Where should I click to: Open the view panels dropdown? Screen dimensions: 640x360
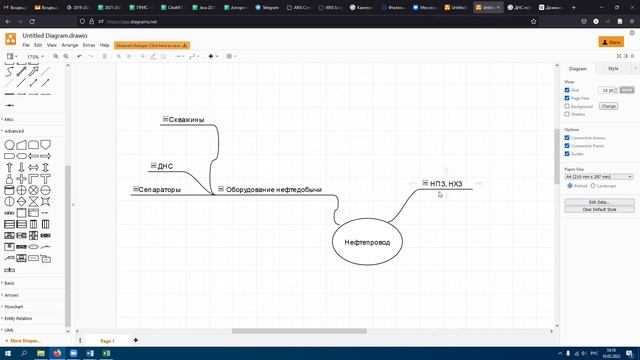[12, 56]
